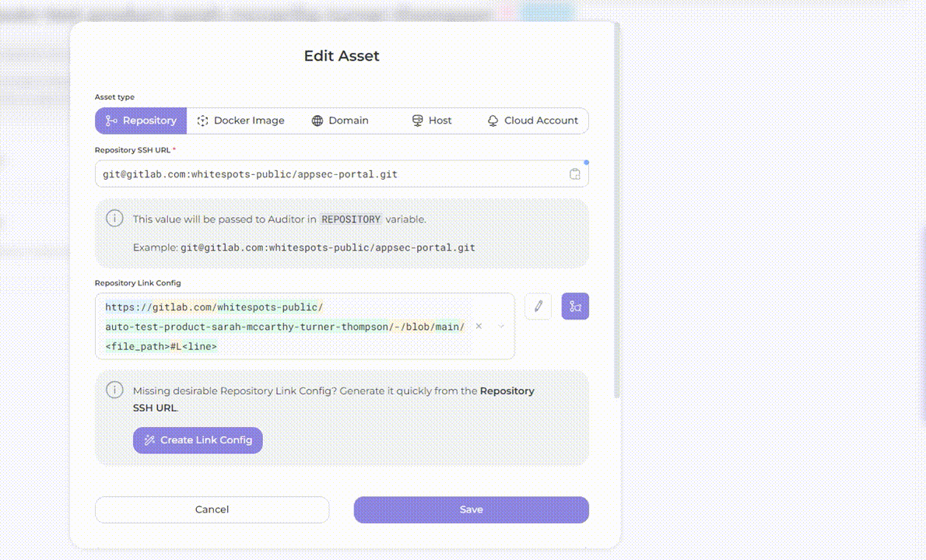Click the paste clipboard icon in SSH URL field
The width and height of the screenshot is (926, 560).
[574, 174]
